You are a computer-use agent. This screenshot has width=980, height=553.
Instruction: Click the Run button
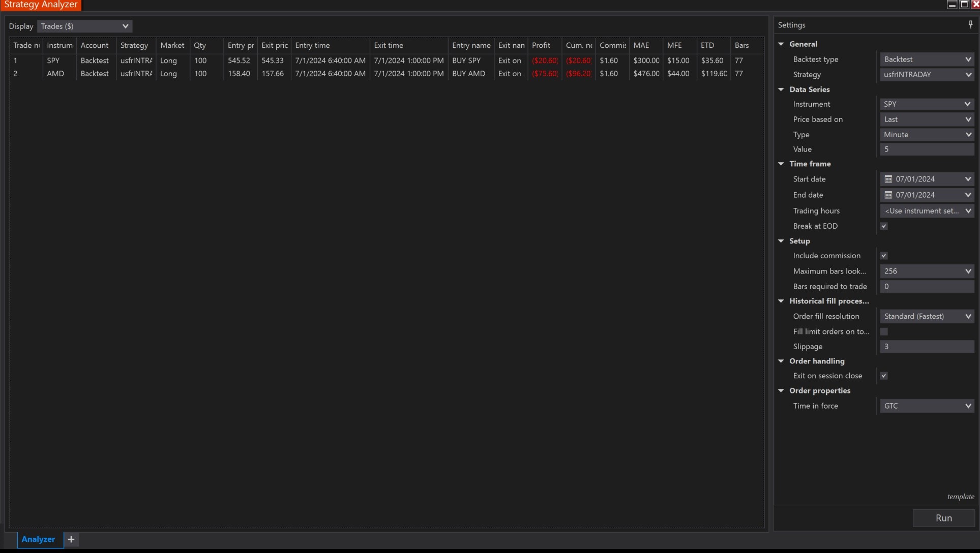point(943,518)
